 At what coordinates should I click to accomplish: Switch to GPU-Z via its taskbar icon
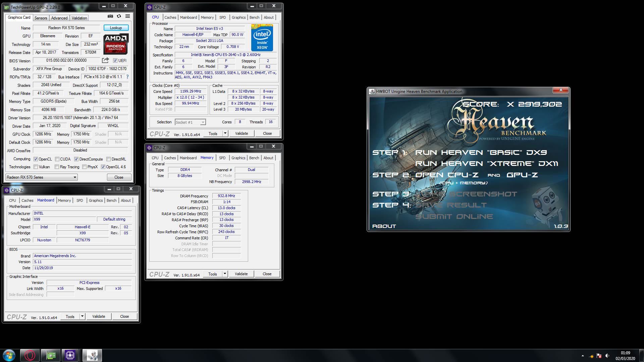(x=51, y=355)
